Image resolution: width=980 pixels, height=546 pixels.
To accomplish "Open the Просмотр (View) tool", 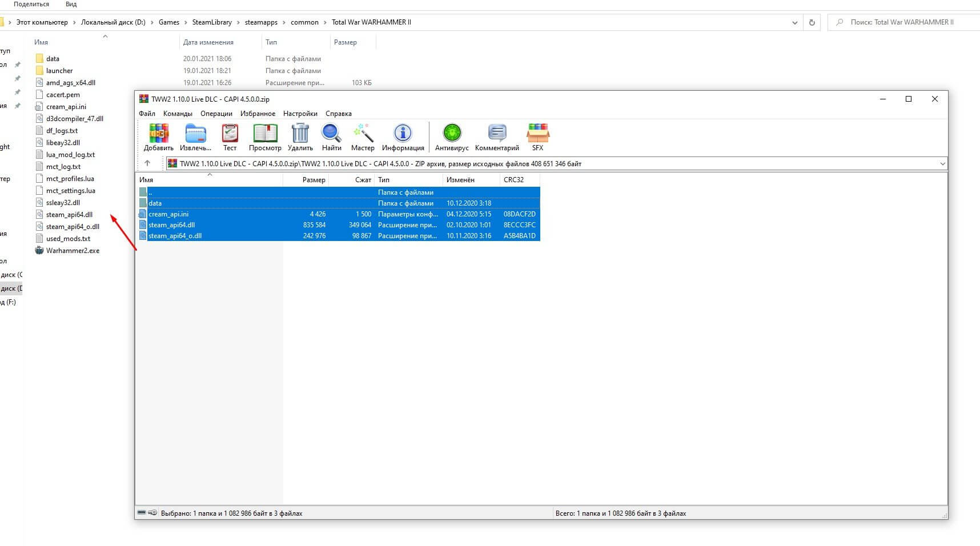I will click(x=265, y=137).
